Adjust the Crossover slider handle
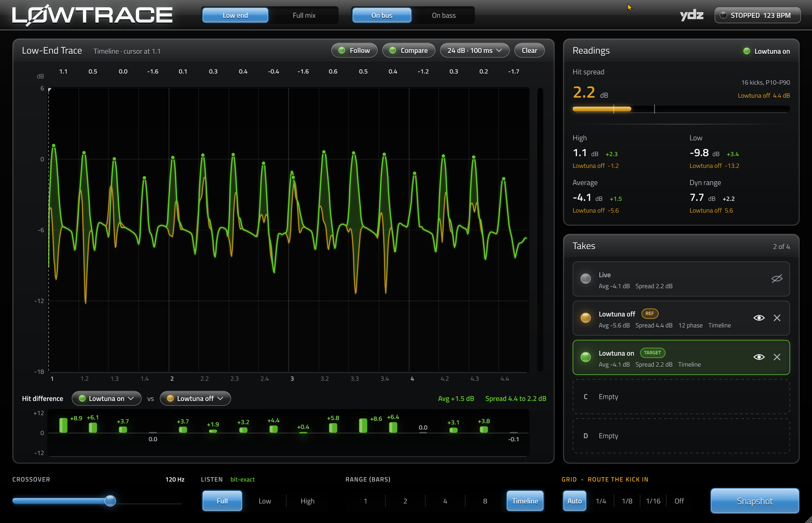This screenshot has width=812, height=523. 110,501
